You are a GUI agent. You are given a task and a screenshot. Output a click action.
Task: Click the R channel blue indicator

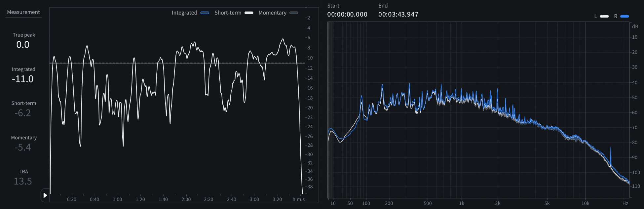click(x=625, y=16)
